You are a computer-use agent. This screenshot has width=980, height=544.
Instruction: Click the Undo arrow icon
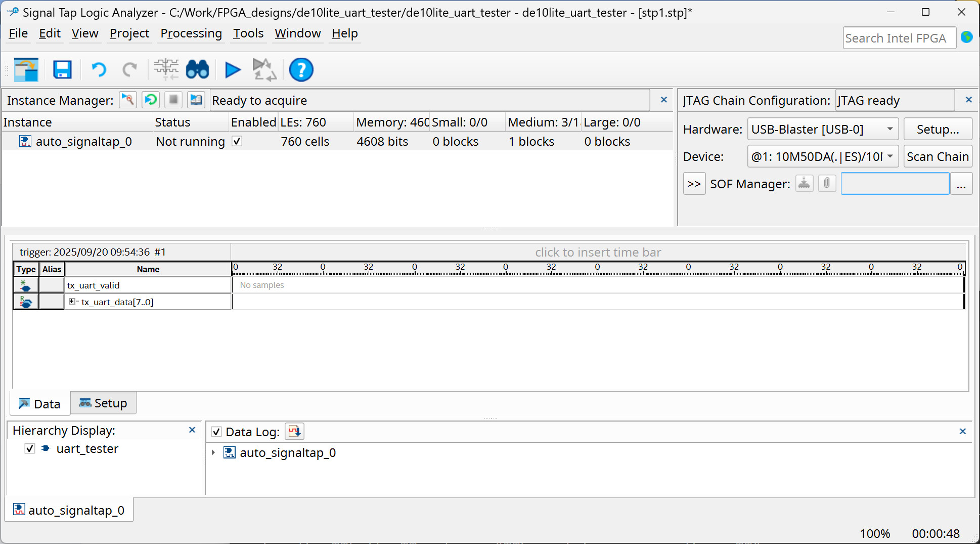pos(99,70)
